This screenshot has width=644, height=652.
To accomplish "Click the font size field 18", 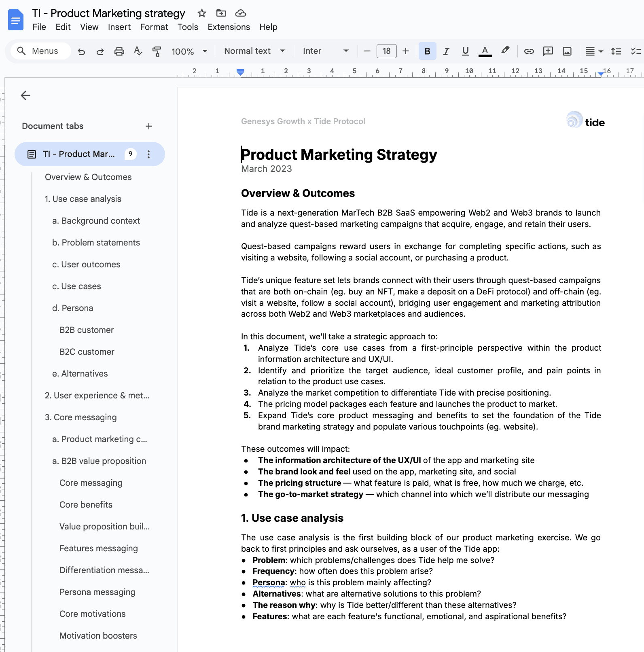I will (x=387, y=51).
